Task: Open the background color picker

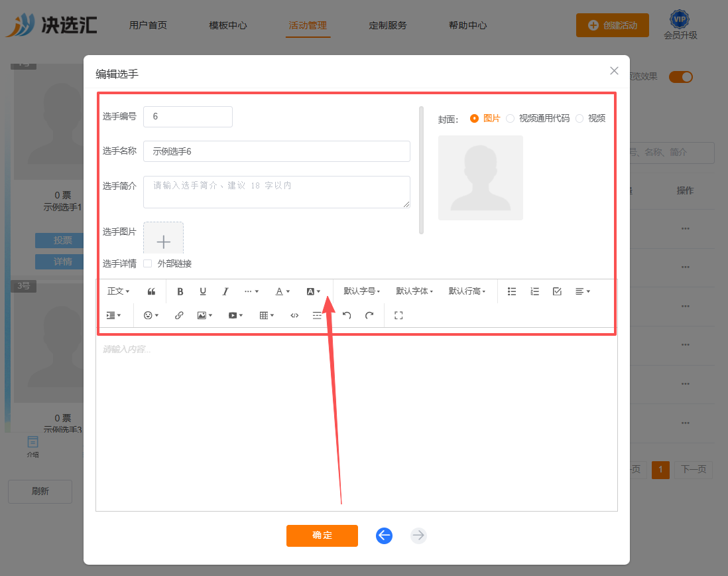Action: tap(314, 291)
